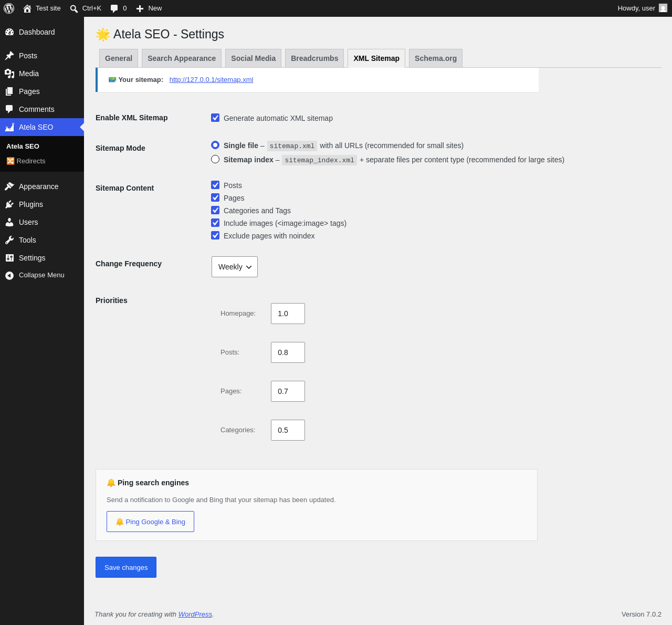This screenshot has height=625, width=672.
Task: Click Version 7.0.2 footer text
Action: [641, 614]
